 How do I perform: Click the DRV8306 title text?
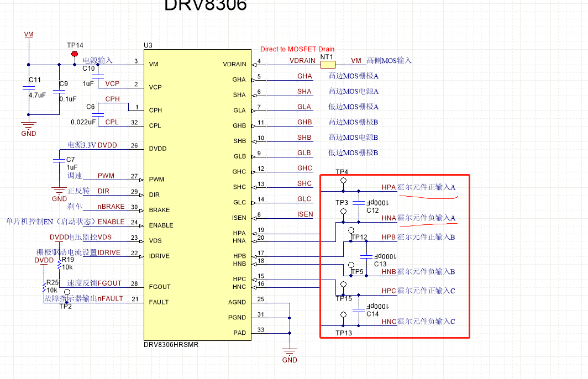(206, 5)
